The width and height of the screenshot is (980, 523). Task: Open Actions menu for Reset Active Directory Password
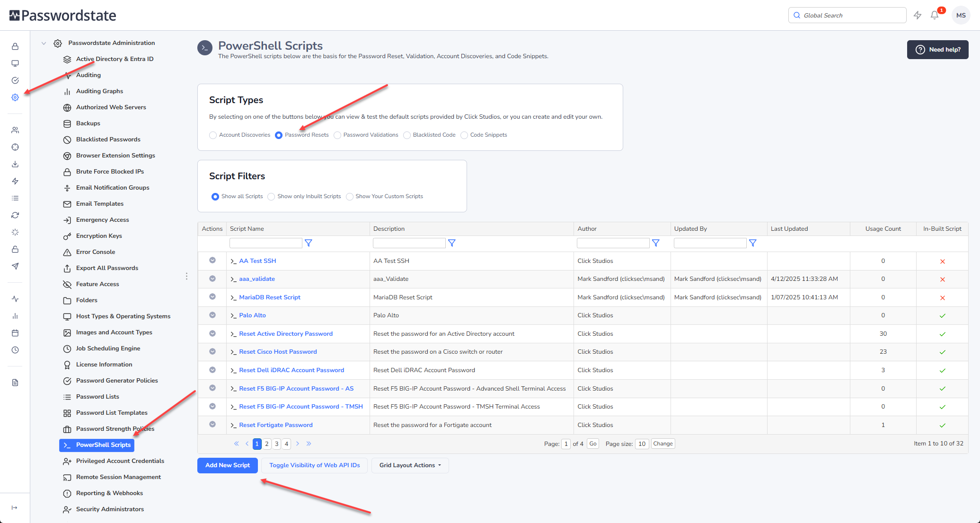point(212,333)
